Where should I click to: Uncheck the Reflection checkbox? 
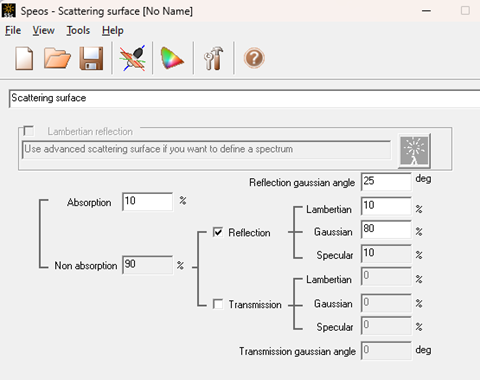218,232
